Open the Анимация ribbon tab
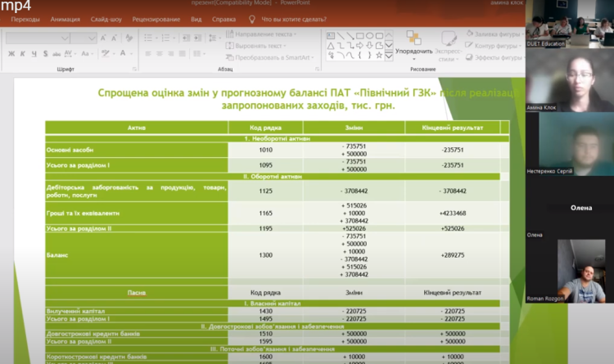Image resolution: width=614 pixels, height=364 pixels. 65,18
